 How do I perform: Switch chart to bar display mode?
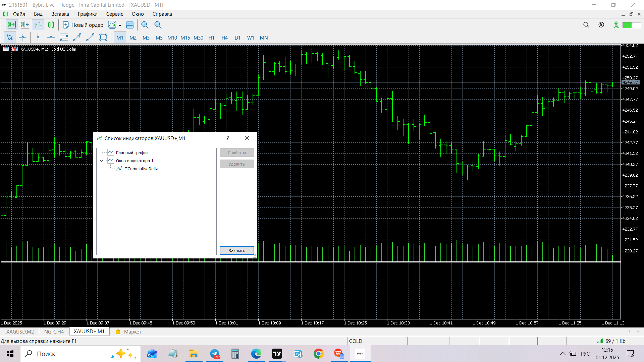[38, 25]
